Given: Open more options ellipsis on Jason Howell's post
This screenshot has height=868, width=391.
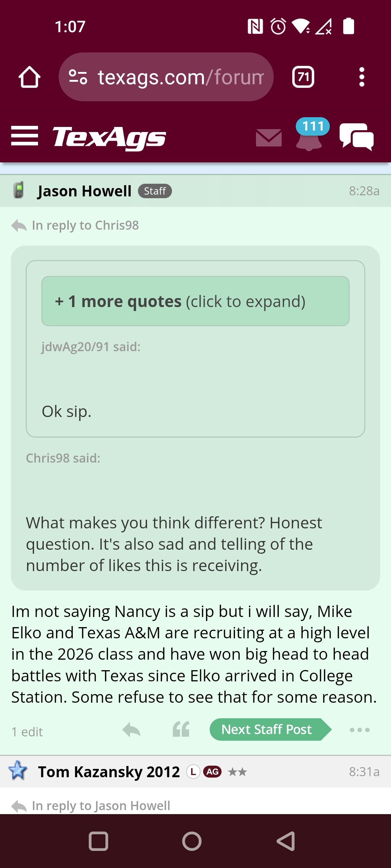Looking at the screenshot, I should coord(360,730).
